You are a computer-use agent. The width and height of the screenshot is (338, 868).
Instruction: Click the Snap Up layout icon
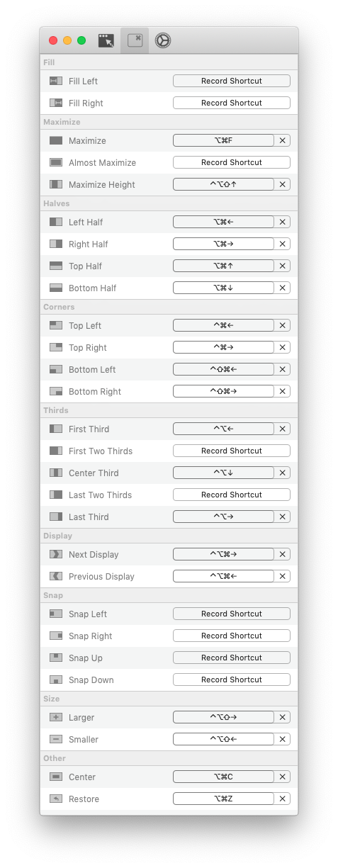pyautogui.click(x=56, y=658)
